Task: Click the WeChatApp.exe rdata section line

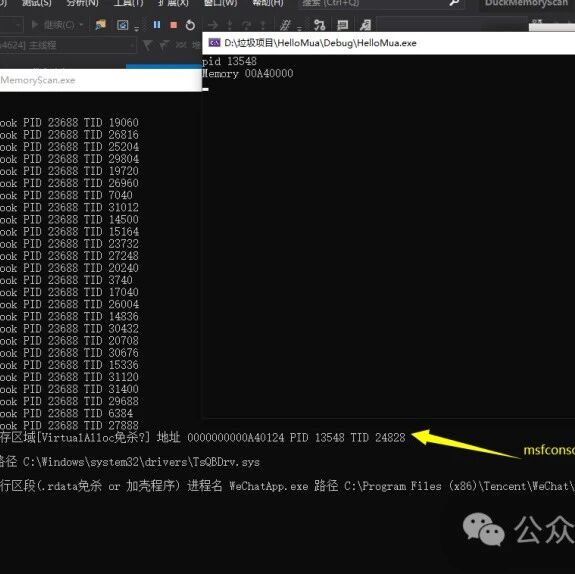Action: [288, 486]
